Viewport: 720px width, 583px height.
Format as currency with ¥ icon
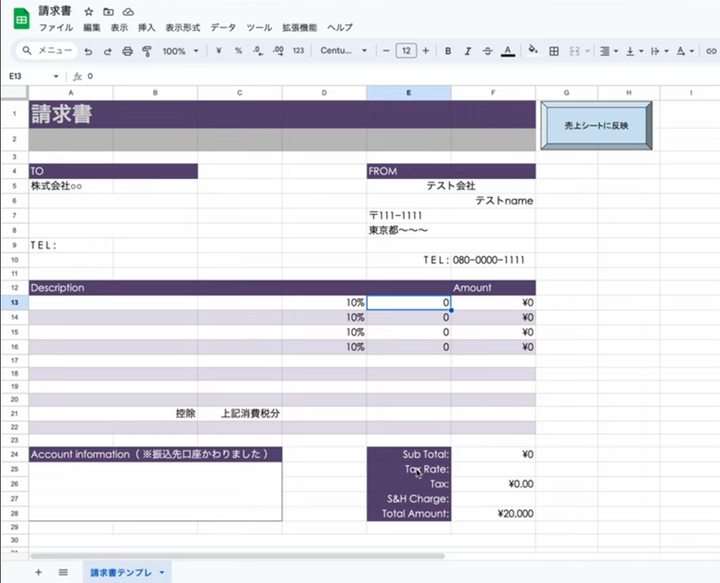(x=218, y=51)
